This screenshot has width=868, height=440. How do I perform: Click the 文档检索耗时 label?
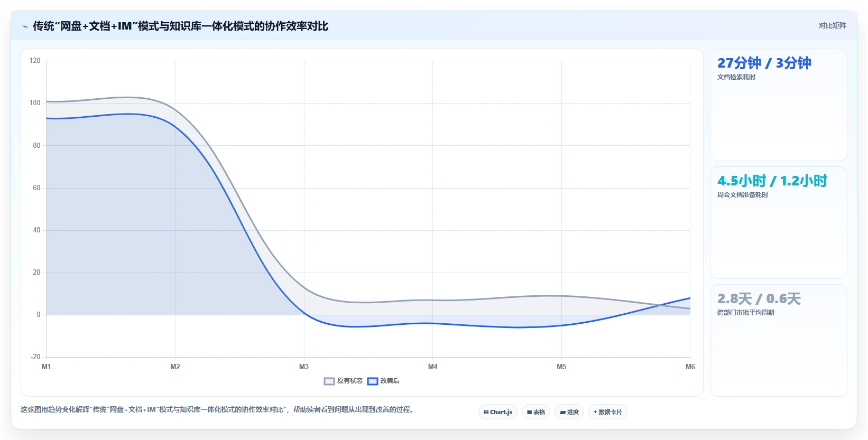pos(736,77)
